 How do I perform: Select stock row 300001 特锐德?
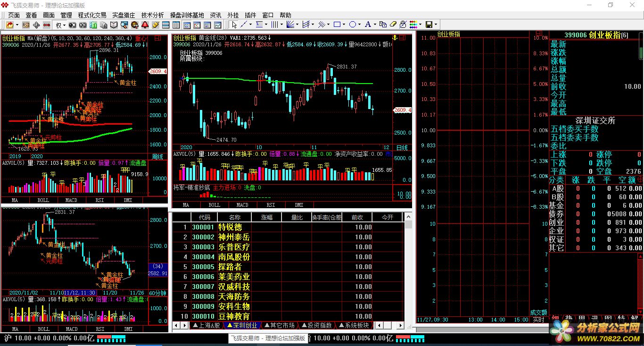[x=288, y=227]
